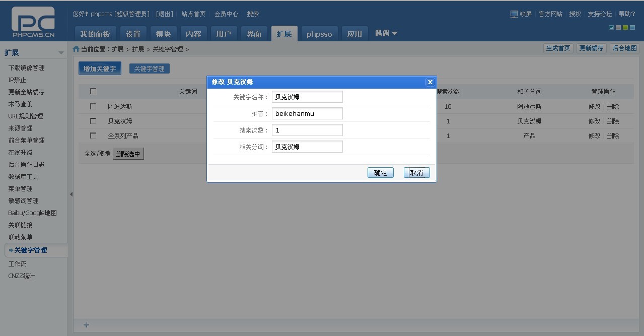Open URL规则管理 in sidebar
This screenshot has width=644, height=336.
[26, 116]
